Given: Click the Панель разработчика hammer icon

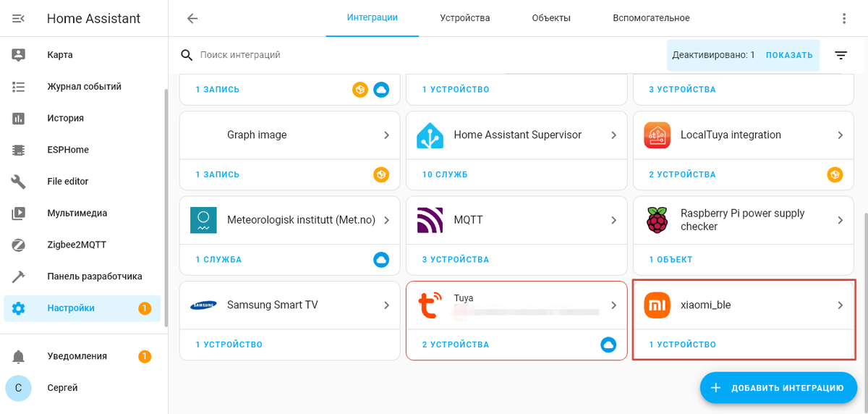Looking at the screenshot, I should click(19, 276).
